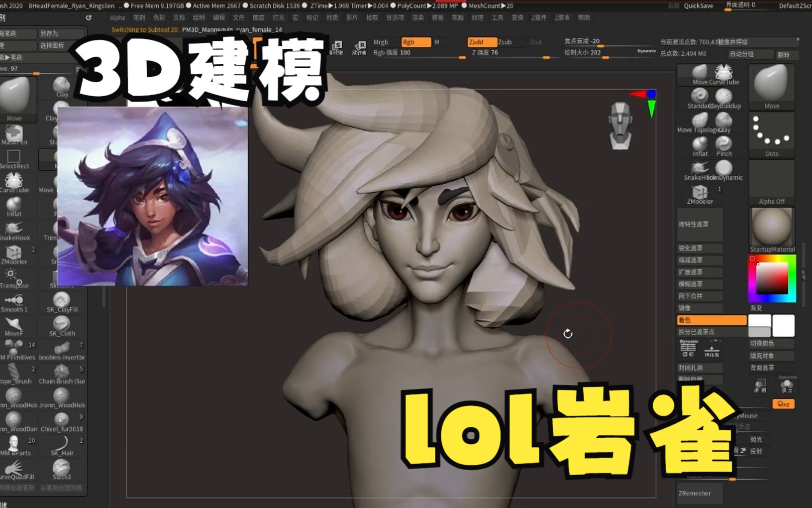Open the Z插件 (ZPlugin) menu

[538, 17]
